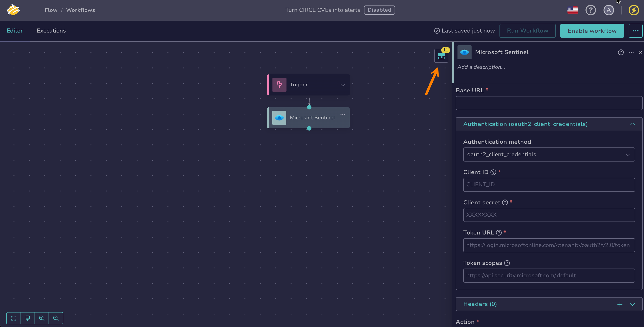Click the workflow title Turn CIRCL CVEs into alerts
The width and height of the screenshot is (644, 327).
pyautogui.click(x=323, y=10)
